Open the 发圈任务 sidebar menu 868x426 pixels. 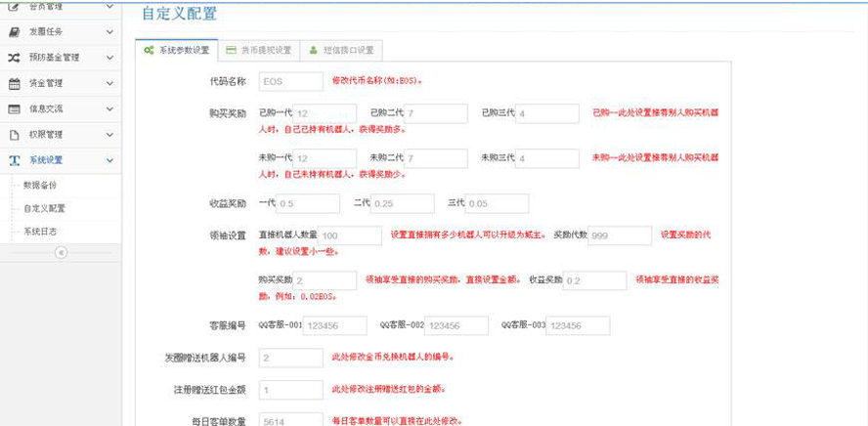point(61,32)
